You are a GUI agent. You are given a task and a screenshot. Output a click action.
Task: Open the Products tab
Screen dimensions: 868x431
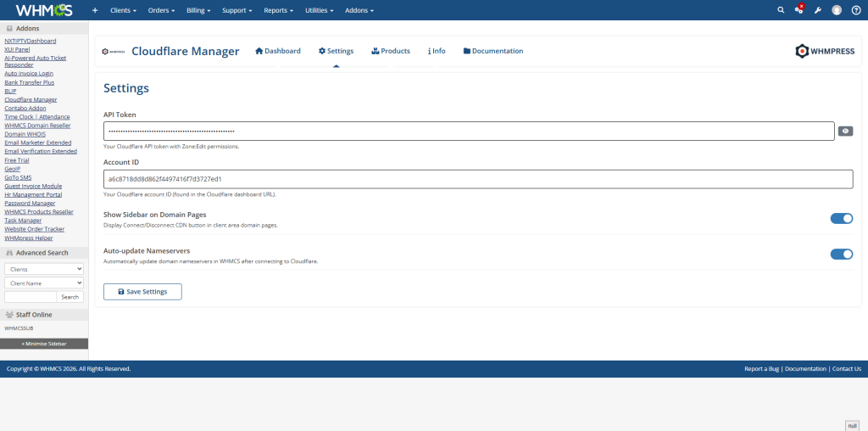tap(391, 51)
